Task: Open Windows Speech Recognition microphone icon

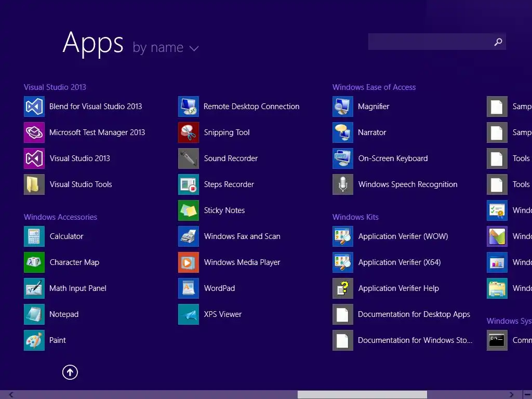Action: pos(343,184)
